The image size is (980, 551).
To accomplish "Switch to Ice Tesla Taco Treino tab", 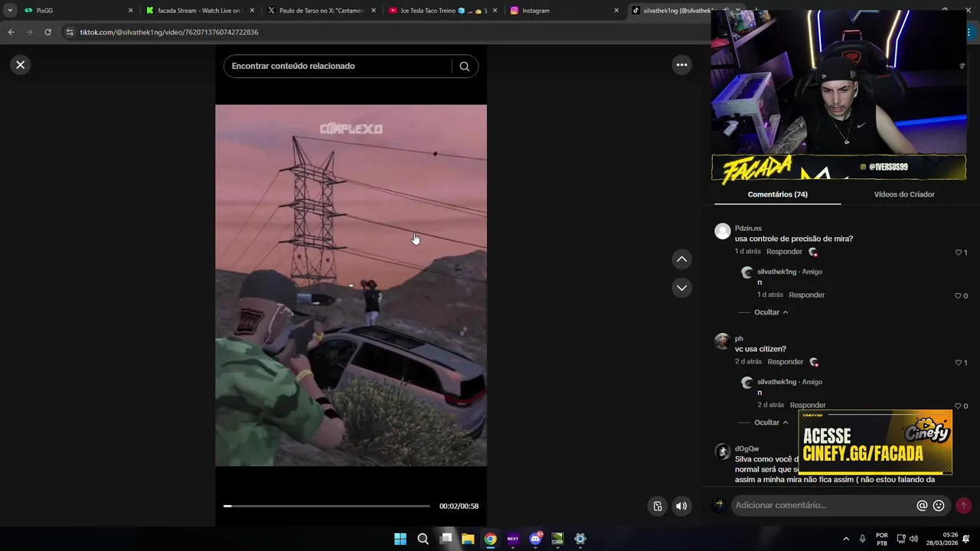I will (443, 11).
